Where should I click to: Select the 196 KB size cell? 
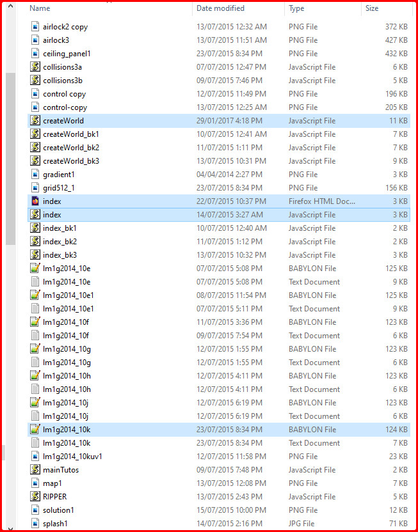click(396, 94)
